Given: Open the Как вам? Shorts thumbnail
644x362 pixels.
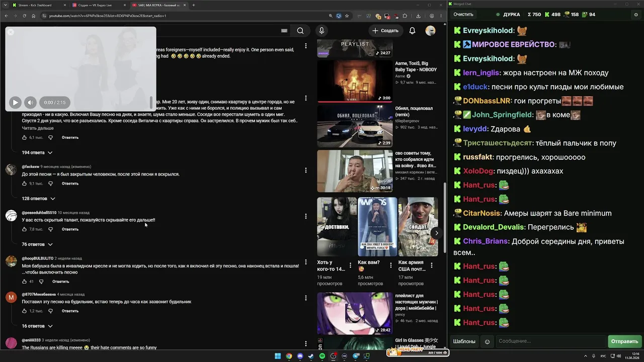Looking at the screenshot, I should (x=377, y=227).
